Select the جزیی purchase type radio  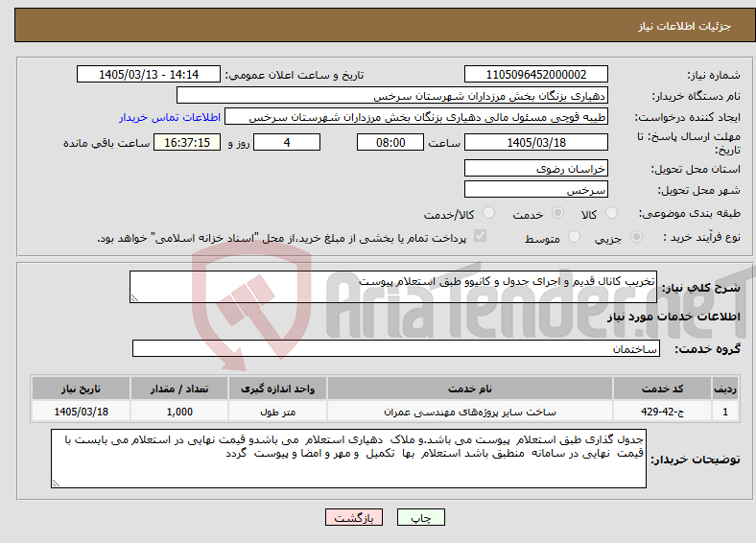pos(636,236)
